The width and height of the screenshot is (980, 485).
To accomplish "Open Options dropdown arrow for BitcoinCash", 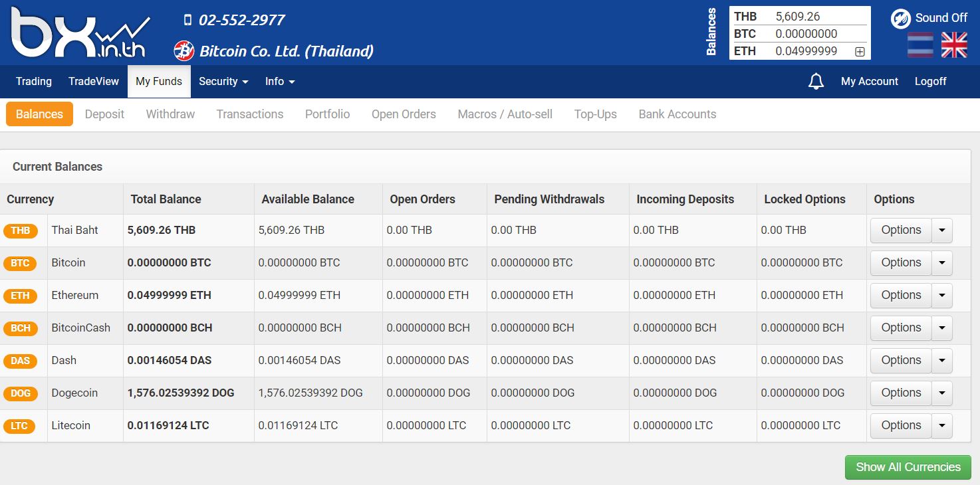I will (942, 328).
